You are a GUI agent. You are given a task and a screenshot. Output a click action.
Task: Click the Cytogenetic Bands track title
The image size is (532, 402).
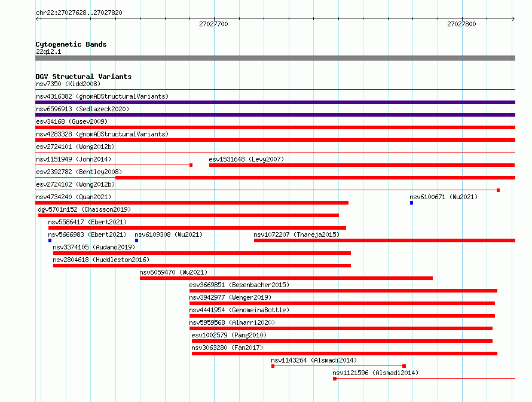71,44
